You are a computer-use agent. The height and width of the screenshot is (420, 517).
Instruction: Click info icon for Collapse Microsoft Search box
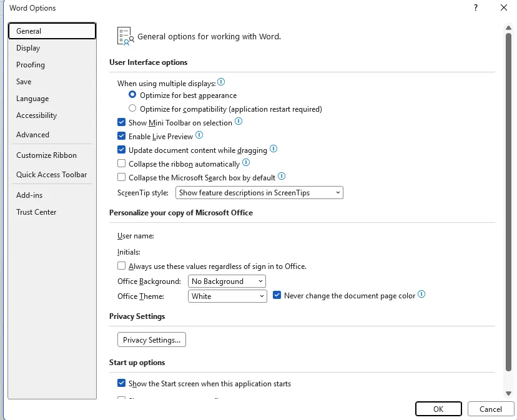pyautogui.click(x=281, y=176)
